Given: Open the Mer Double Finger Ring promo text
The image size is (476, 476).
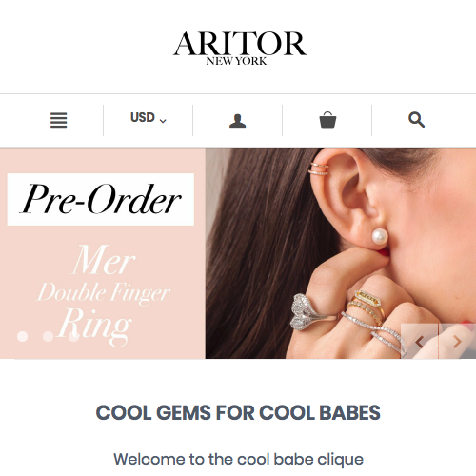Looking at the screenshot, I should pyautogui.click(x=103, y=295).
